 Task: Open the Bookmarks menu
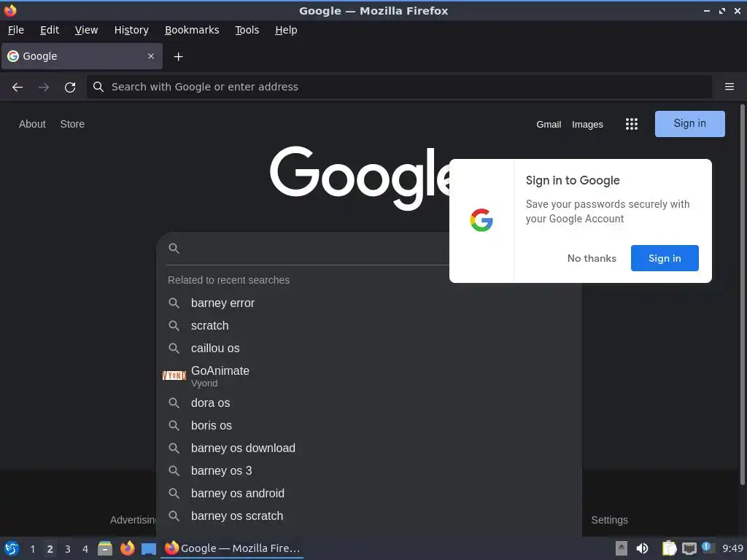pyautogui.click(x=192, y=30)
